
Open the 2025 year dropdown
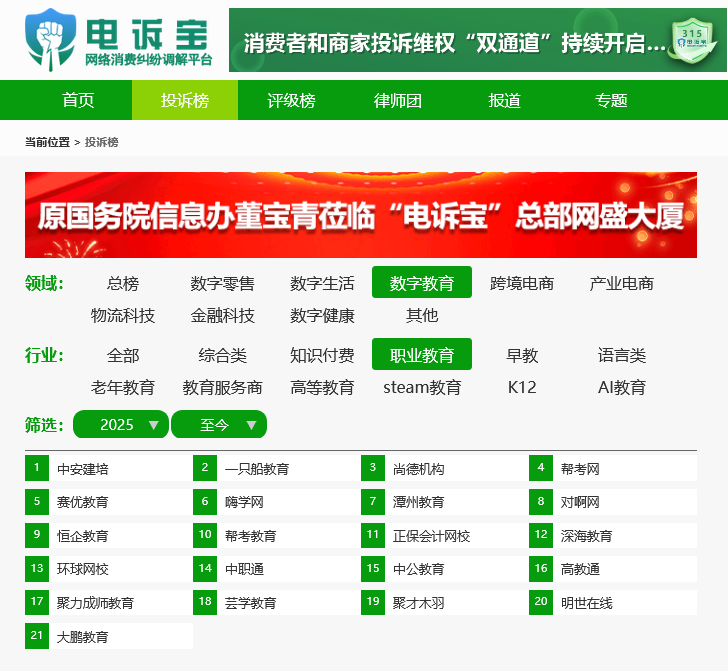[x=121, y=424]
